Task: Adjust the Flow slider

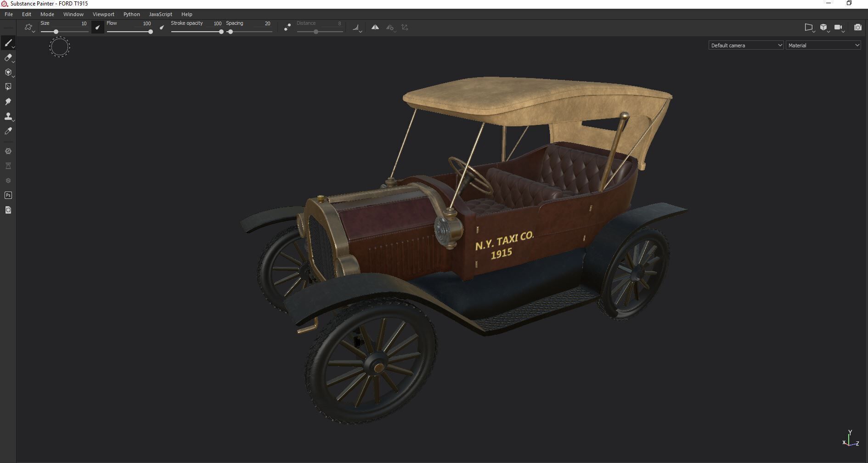Action: click(x=130, y=32)
